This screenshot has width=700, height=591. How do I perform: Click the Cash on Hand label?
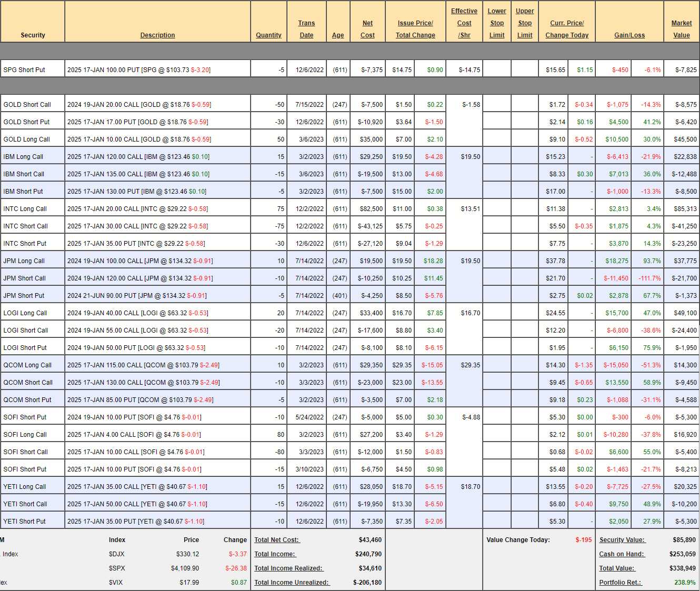click(x=622, y=554)
